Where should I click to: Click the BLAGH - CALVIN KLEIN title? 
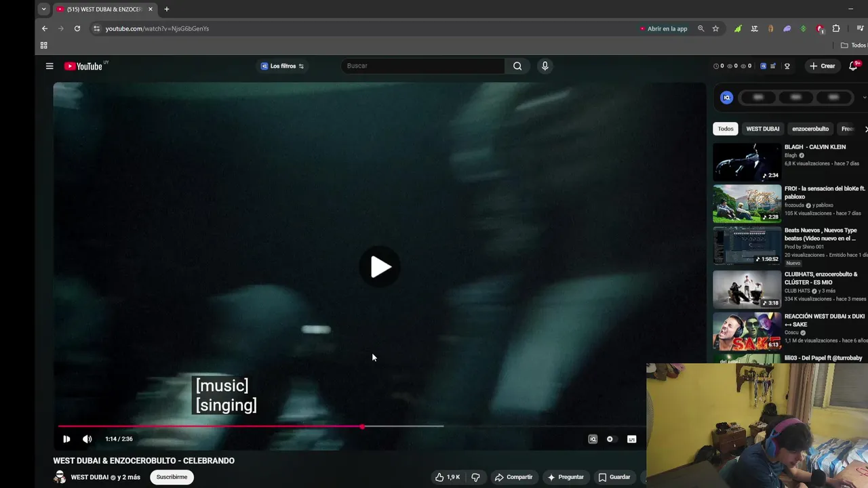(x=815, y=147)
